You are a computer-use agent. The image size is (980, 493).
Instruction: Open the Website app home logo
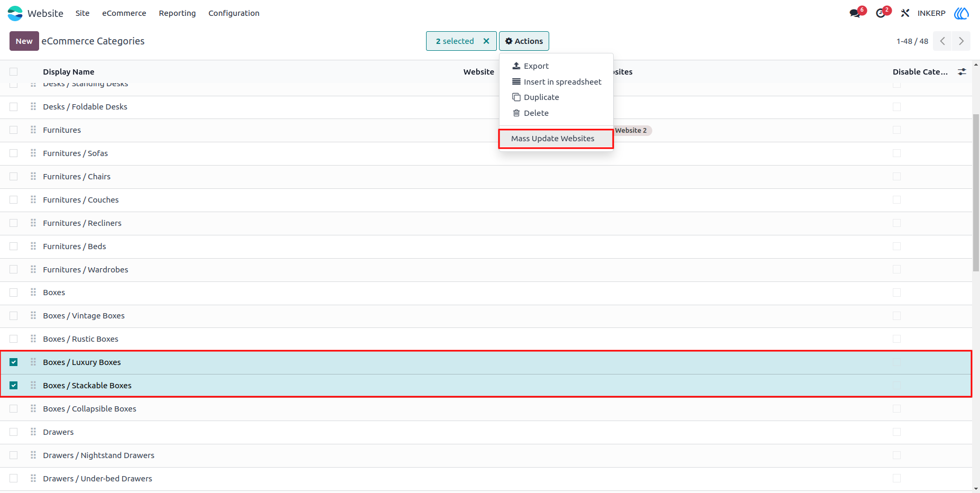point(15,13)
